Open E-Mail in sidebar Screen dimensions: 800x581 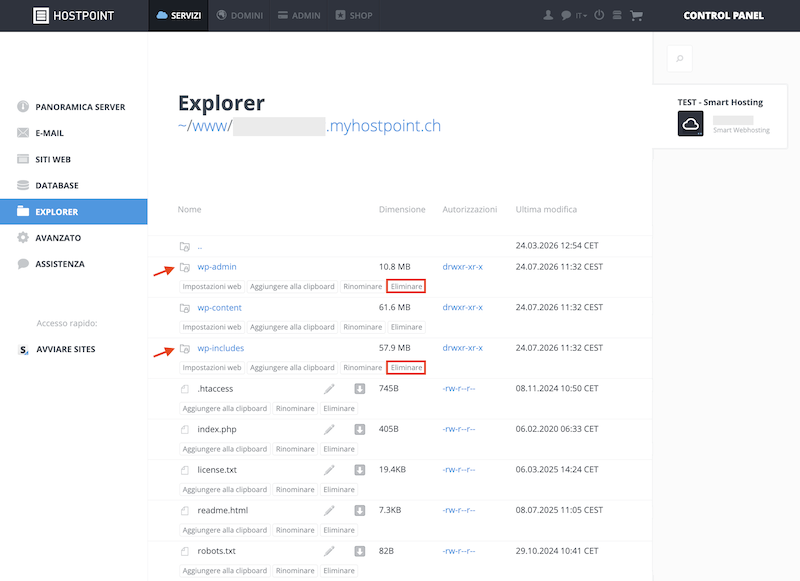click(73, 133)
